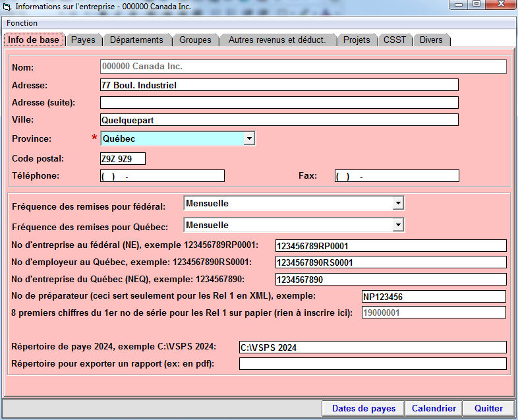Screen dimensions: 518x420
Task: Click the Adresse field with 77 Boul. Industriel
Action: [x=279, y=85]
